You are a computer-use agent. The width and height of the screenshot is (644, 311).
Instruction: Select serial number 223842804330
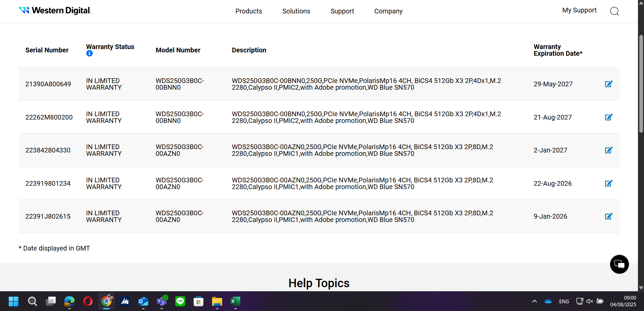pos(48,150)
